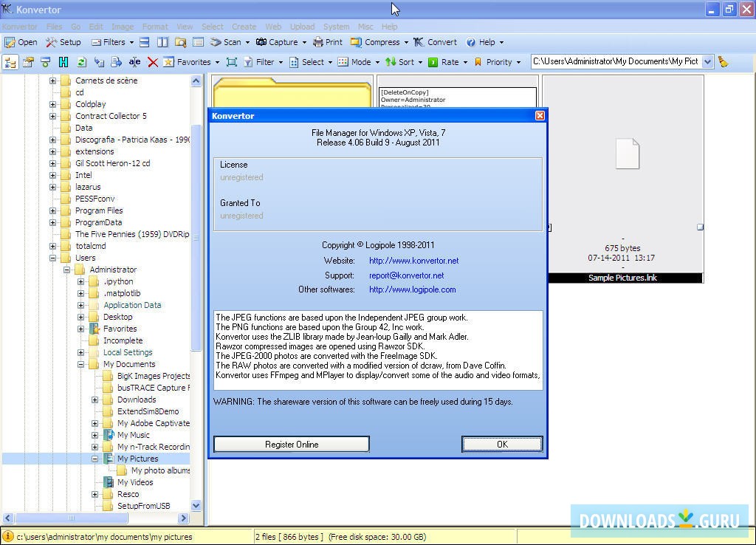Screen dimensions: 756x545
Task: Open the Upload menu
Action: [x=302, y=27]
